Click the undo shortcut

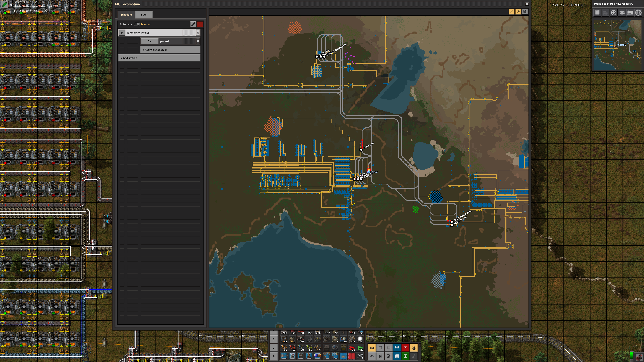coord(372,356)
